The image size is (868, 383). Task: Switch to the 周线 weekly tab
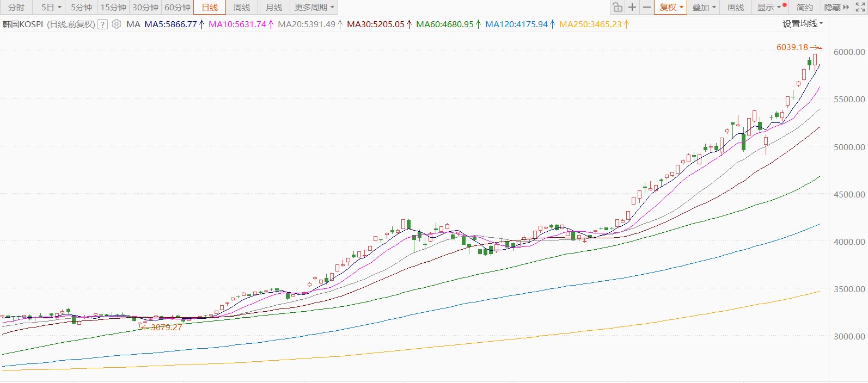pyautogui.click(x=241, y=7)
